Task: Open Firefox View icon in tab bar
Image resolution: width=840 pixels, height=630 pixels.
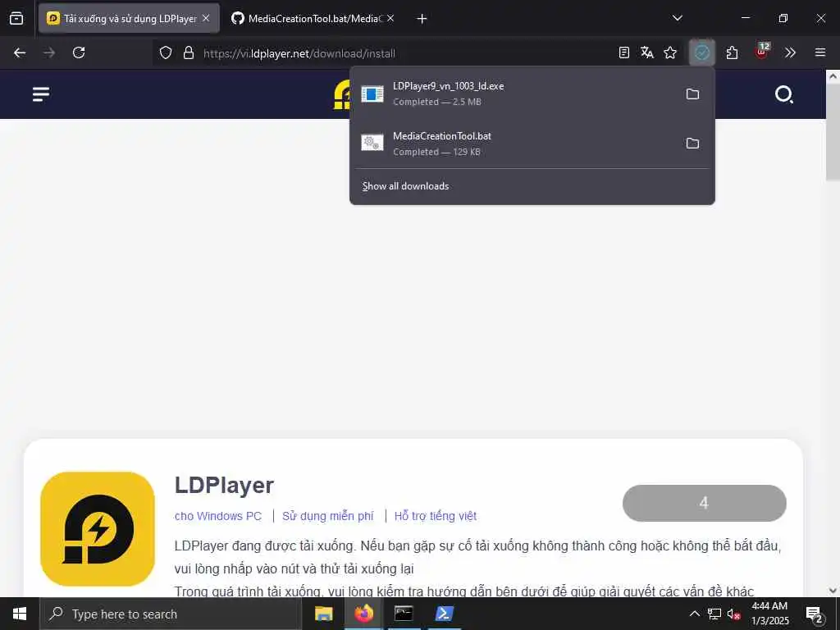Action: [16, 18]
